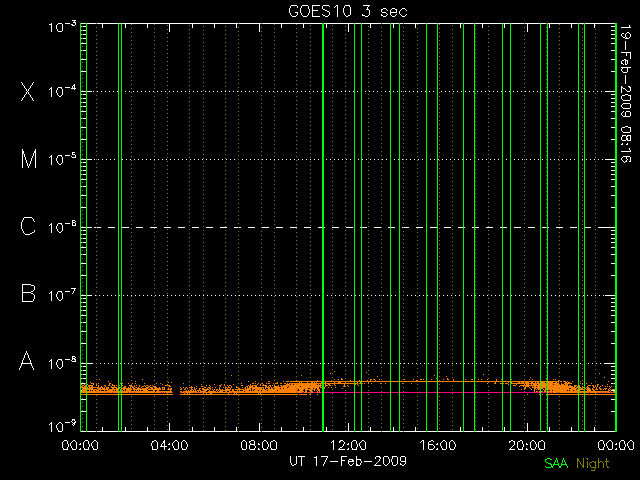Click the 08:00 time axis label

click(x=259, y=445)
